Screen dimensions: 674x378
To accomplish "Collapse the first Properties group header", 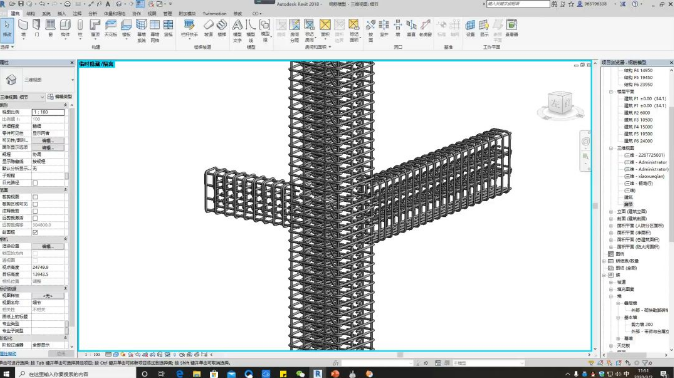I will tap(65, 105).
